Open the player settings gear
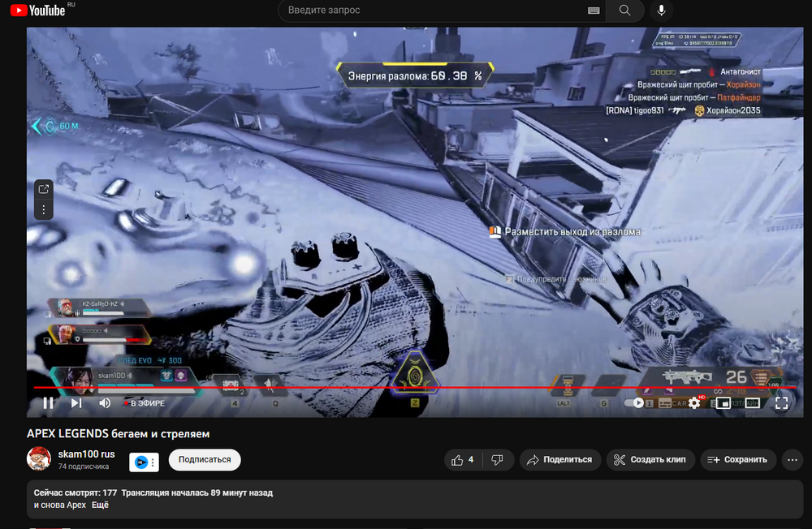This screenshot has width=812, height=529. point(694,402)
